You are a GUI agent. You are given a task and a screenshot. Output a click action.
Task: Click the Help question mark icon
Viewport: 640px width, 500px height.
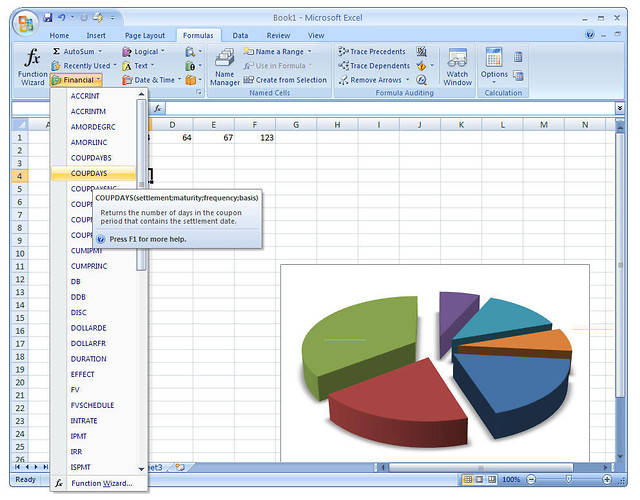590,35
